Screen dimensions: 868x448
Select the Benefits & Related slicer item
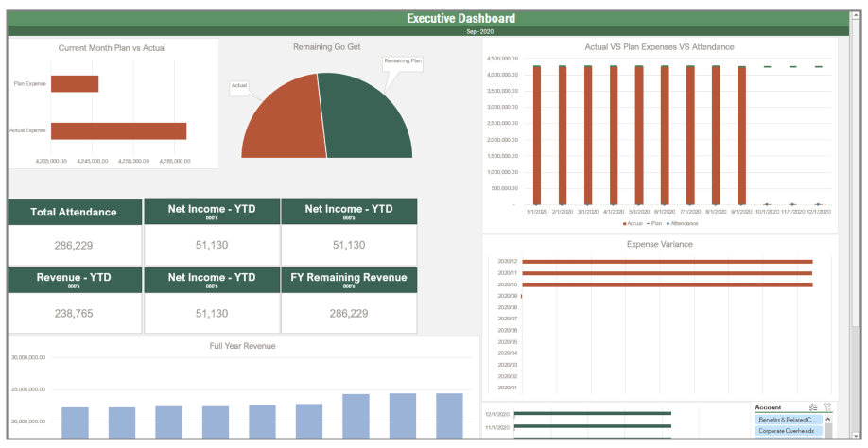(x=790, y=418)
